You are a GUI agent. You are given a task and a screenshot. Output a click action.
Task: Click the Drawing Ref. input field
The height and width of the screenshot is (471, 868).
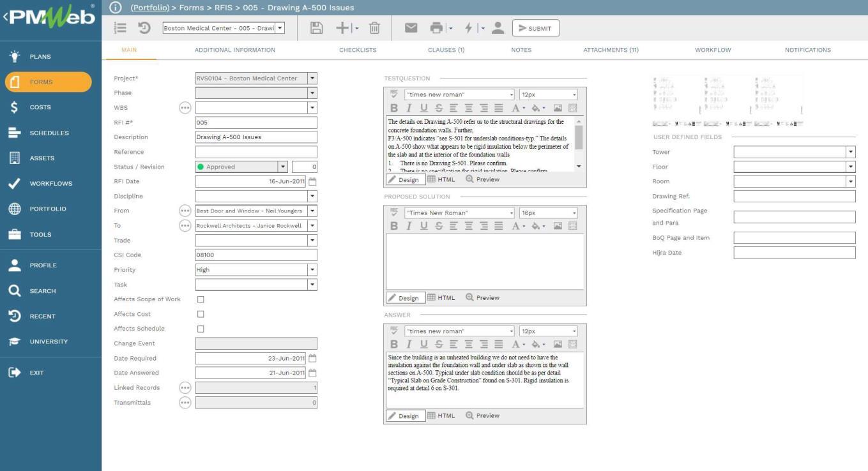coord(794,196)
